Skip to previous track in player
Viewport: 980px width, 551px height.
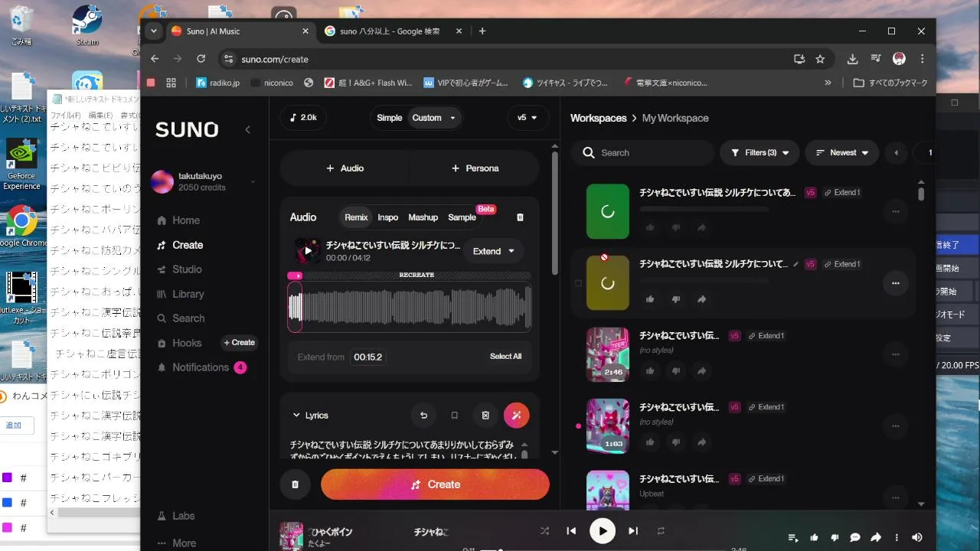pyautogui.click(x=571, y=530)
